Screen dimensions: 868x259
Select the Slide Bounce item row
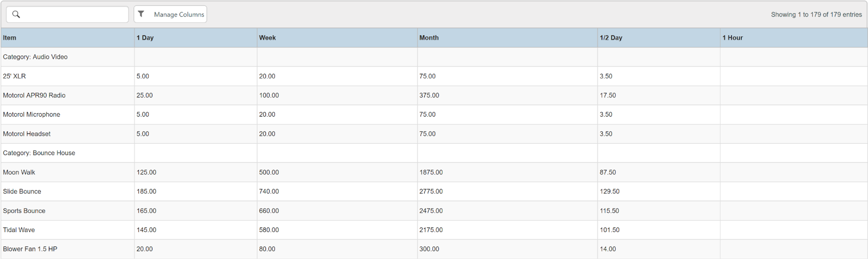[22, 192]
